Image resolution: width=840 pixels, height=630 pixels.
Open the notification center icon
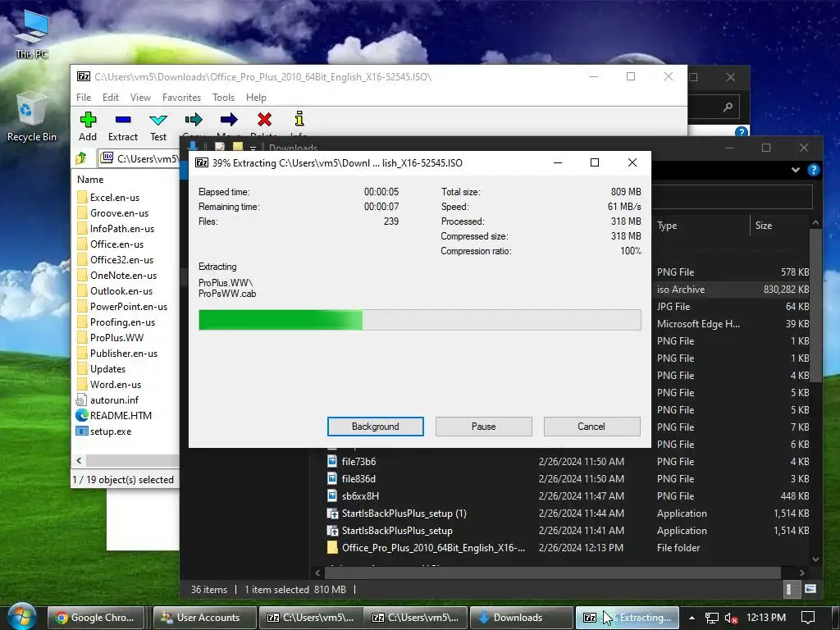point(808,618)
